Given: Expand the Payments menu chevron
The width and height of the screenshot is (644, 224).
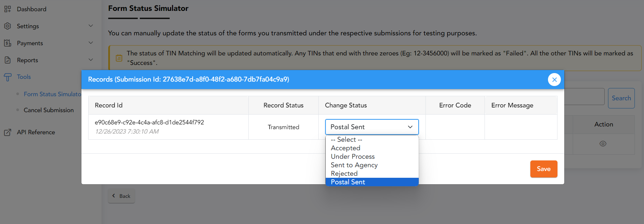Looking at the screenshot, I should tap(91, 43).
